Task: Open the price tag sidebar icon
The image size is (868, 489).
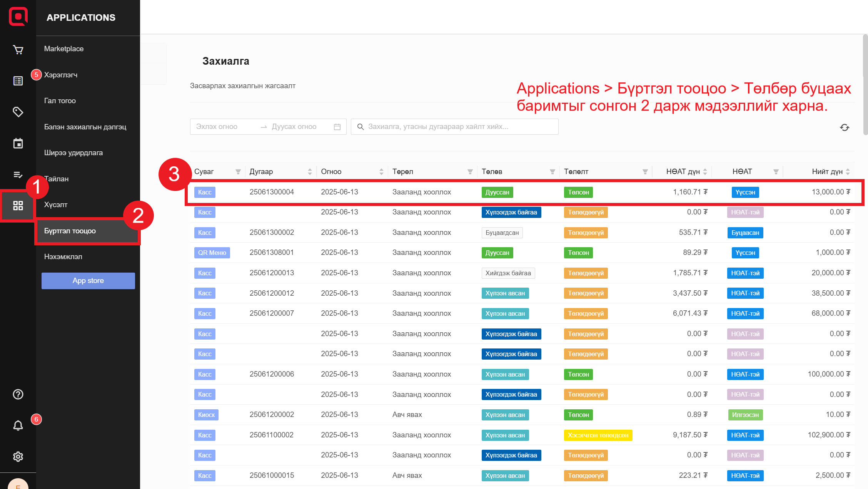Action: (x=18, y=112)
